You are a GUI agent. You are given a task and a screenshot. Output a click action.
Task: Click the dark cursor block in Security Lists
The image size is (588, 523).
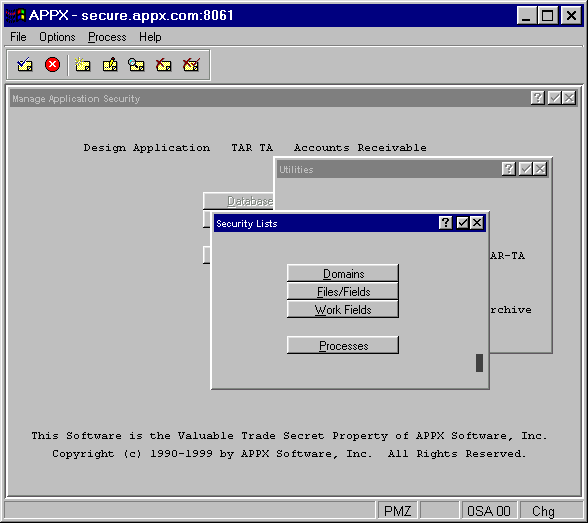479,363
